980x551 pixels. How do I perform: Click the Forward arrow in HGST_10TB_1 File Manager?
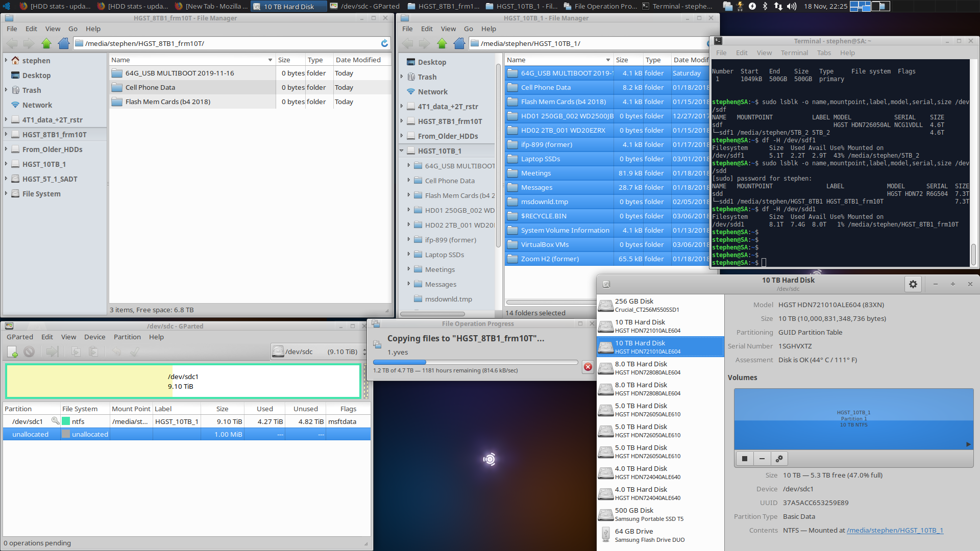tap(425, 43)
